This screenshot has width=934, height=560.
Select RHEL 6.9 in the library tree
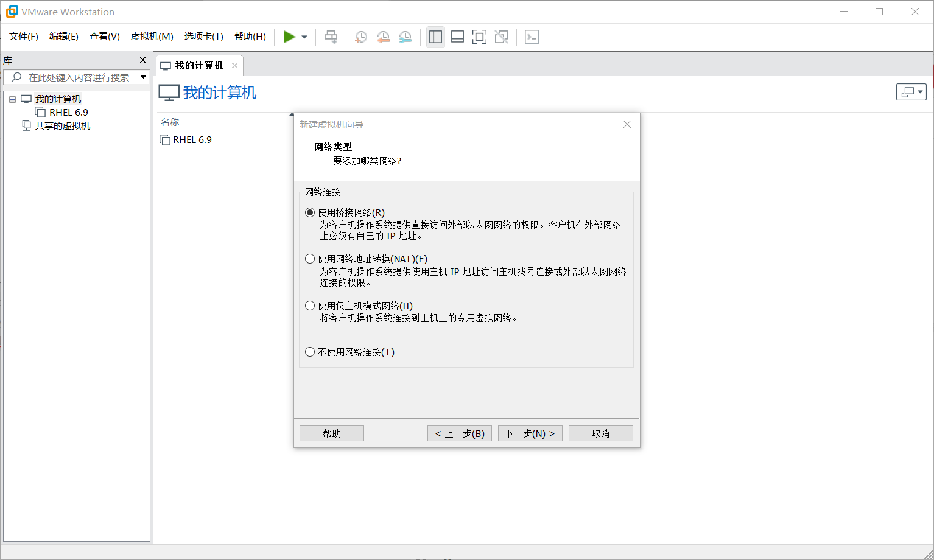point(68,112)
